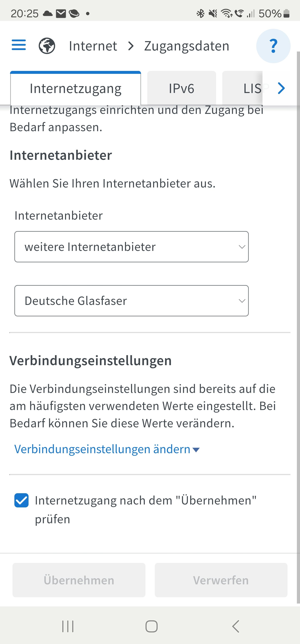Uncheck Internetzugang nach dem Übernehmen prüfen
This screenshot has height=644, width=300.
coord(21,500)
